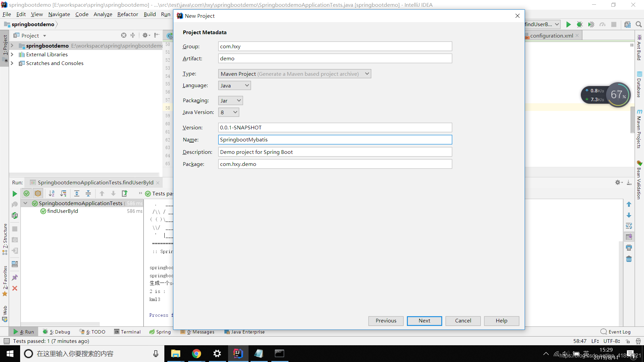This screenshot has width=644, height=362.
Task: Click Run with Coverage icon
Action: pyautogui.click(x=591, y=24)
